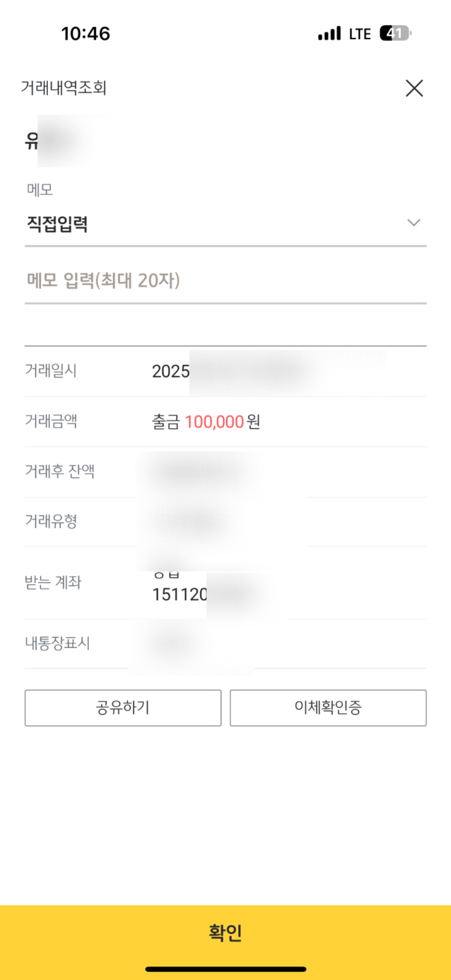Tap the home indicator bar

click(225, 969)
